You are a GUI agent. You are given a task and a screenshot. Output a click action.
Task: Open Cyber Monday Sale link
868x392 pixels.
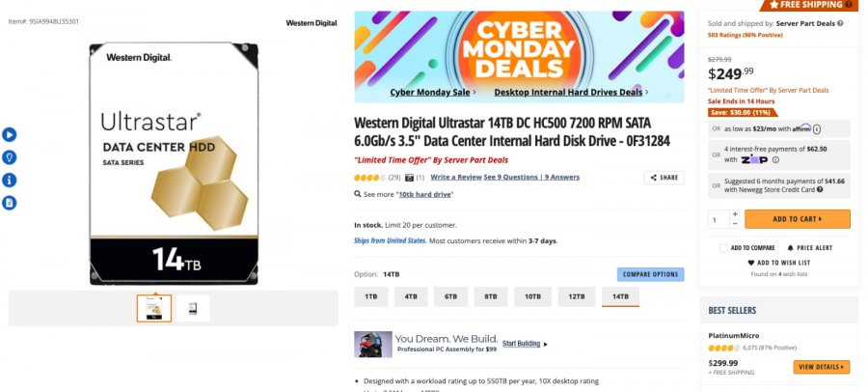click(x=429, y=93)
